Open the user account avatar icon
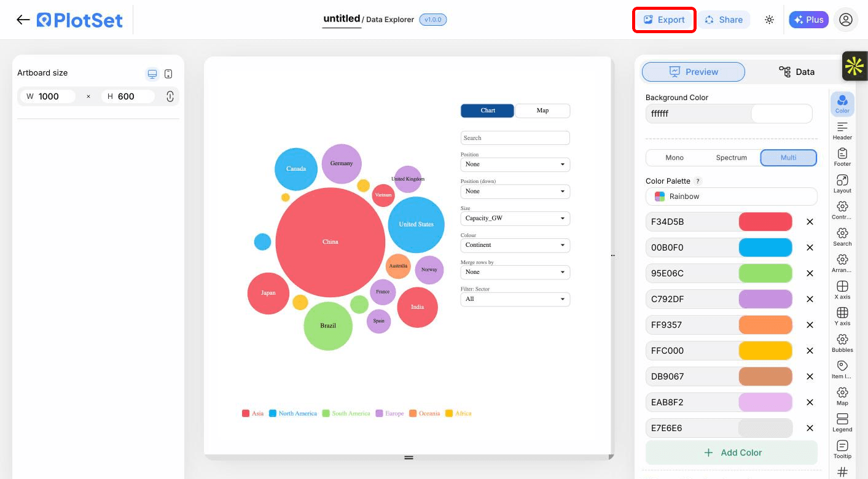The height and width of the screenshot is (479, 868). [x=846, y=20]
